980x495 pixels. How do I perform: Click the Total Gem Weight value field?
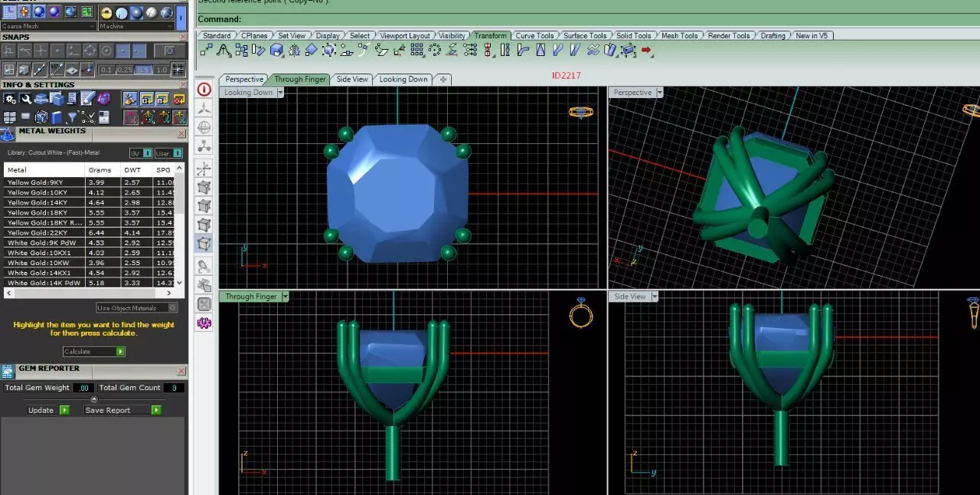pyautogui.click(x=84, y=388)
